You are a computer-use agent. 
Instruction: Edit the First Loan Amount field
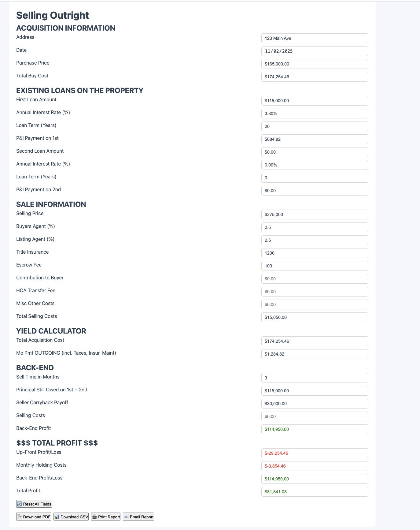point(315,101)
